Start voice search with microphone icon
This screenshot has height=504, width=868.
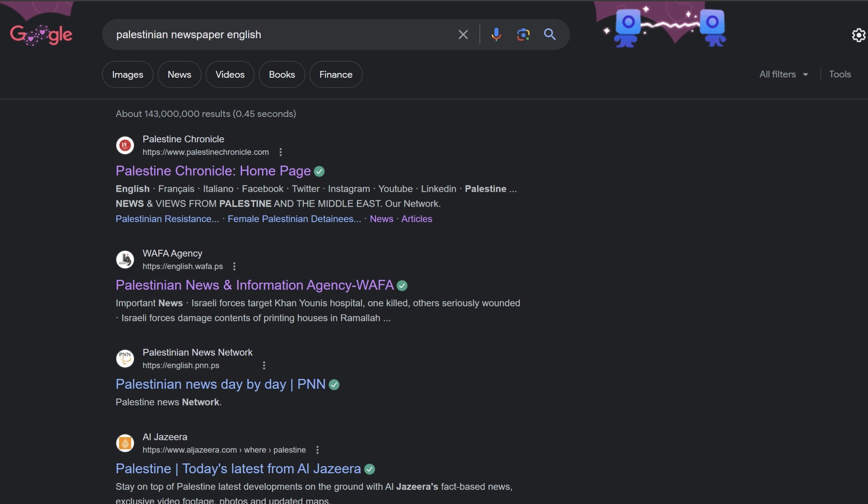pyautogui.click(x=496, y=35)
